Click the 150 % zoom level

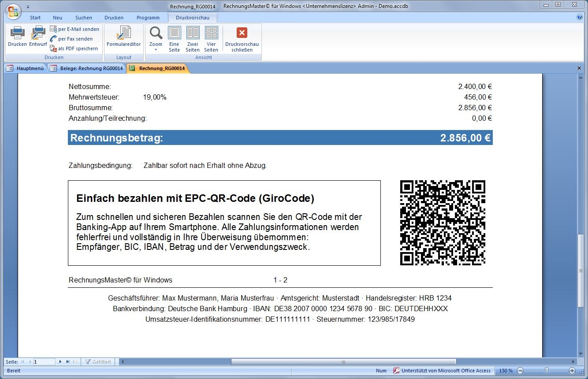pyautogui.click(x=506, y=371)
